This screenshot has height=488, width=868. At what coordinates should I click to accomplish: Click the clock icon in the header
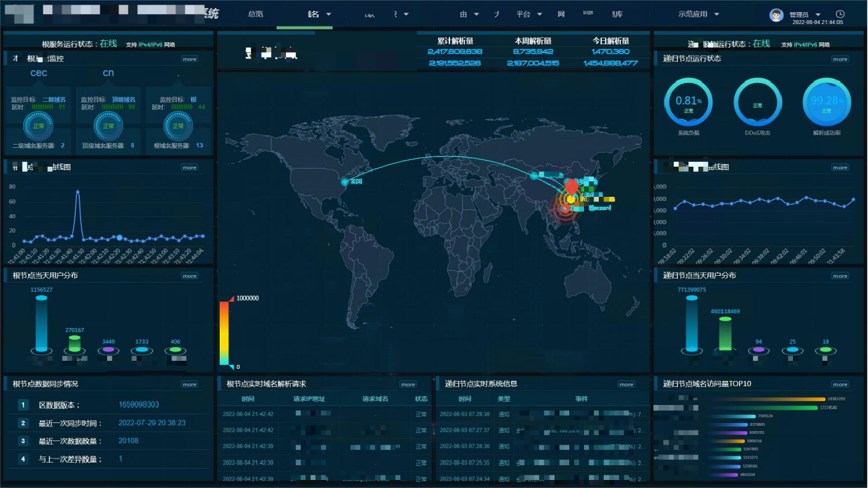click(840, 14)
